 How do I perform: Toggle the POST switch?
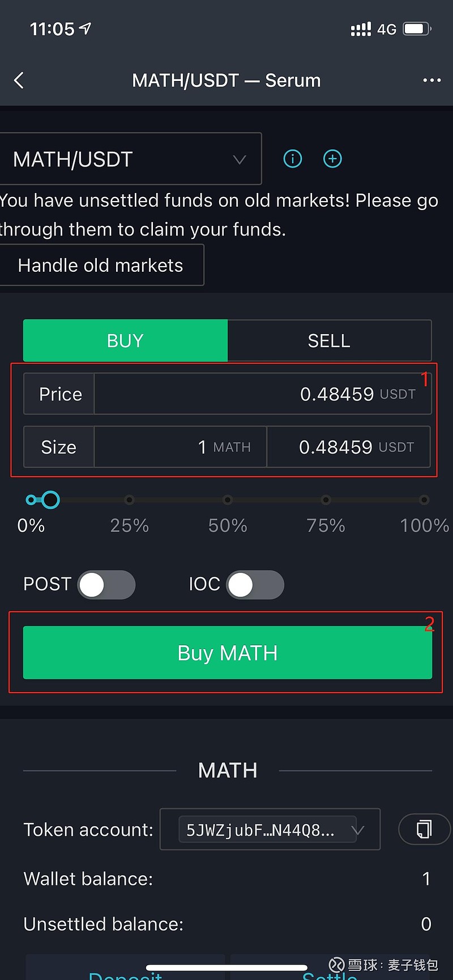pos(106,585)
